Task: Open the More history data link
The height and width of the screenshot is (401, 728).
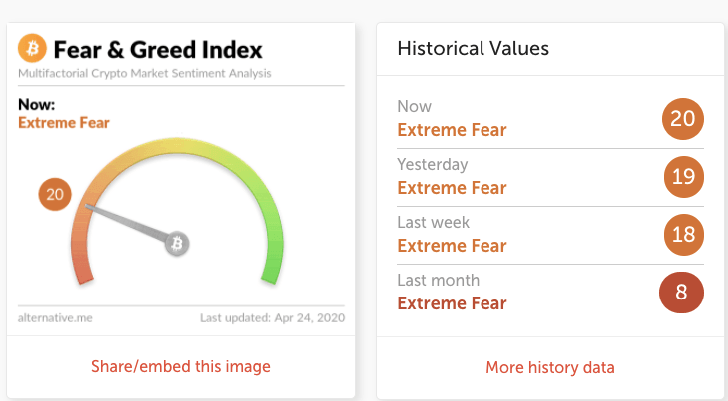Action: coord(550,367)
